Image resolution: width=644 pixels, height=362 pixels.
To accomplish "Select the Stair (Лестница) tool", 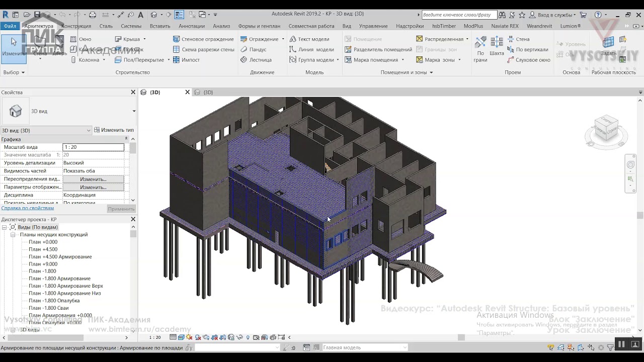I will tap(256, 60).
